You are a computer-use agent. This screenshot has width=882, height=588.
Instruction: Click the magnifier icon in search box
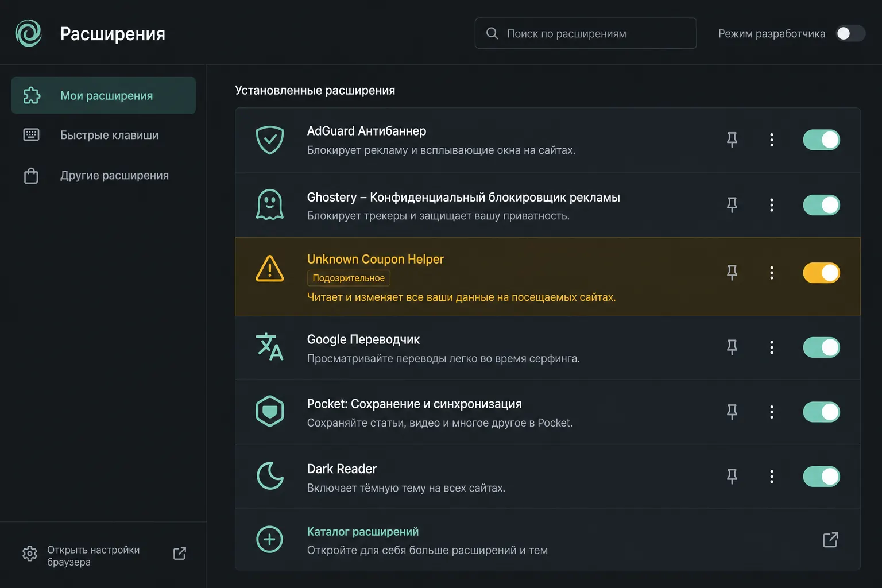coord(492,33)
